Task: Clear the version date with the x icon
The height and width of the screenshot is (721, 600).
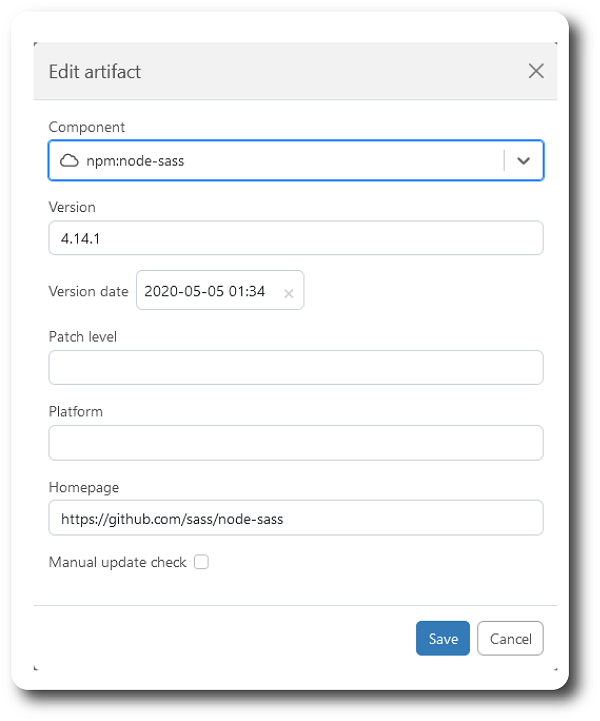Action: 289,293
